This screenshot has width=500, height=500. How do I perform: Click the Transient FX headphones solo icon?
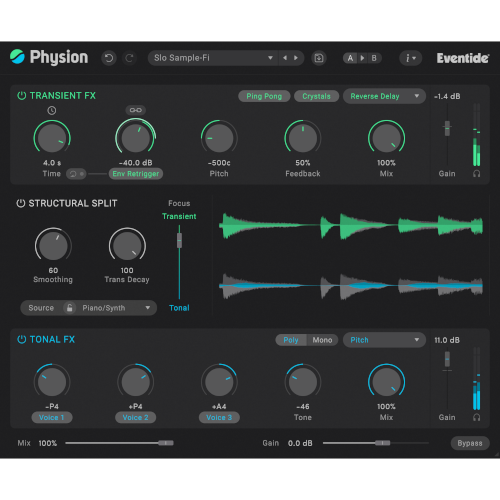pyautogui.click(x=477, y=174)
